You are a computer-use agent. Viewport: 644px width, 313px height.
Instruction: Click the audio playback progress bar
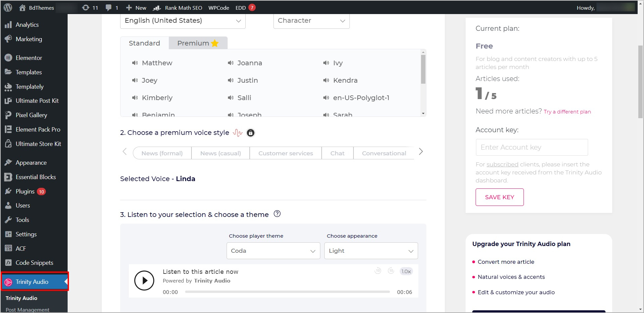point(287,292)
